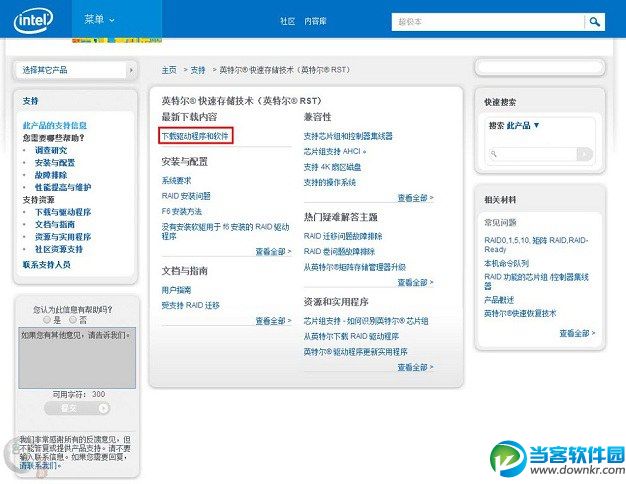Open 资源与实用程序 sidebar link
The image size is (626, 484).
click(63, 237)
